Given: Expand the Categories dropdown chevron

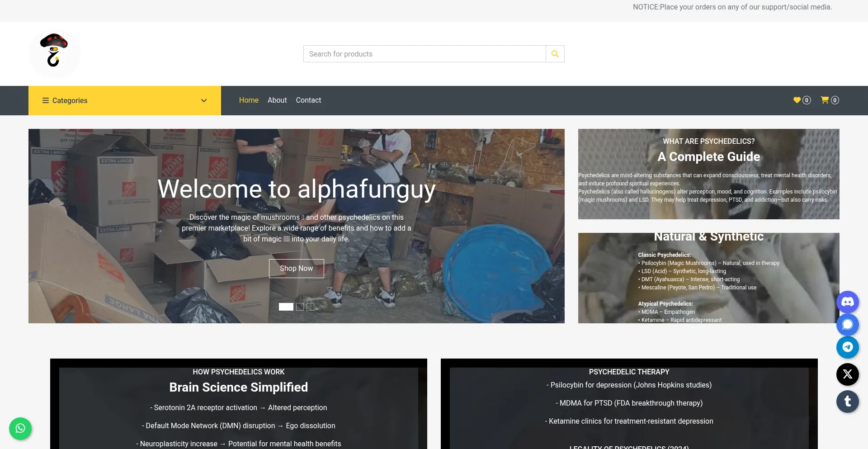Looking at the screenshot, I should tap(204, 101).
